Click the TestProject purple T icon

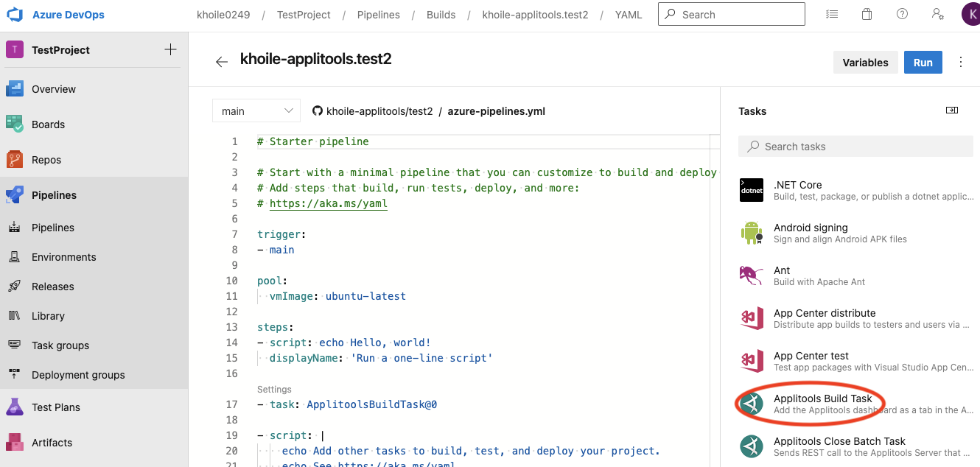15,50
